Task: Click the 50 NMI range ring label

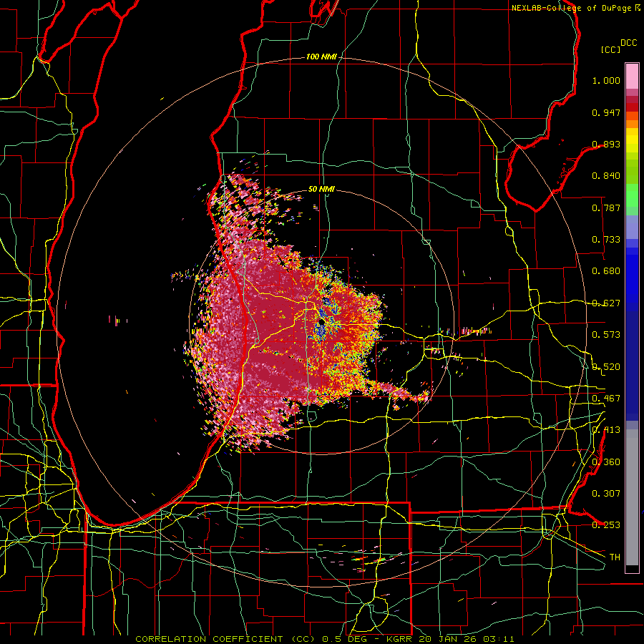Action: click(321, 190)
